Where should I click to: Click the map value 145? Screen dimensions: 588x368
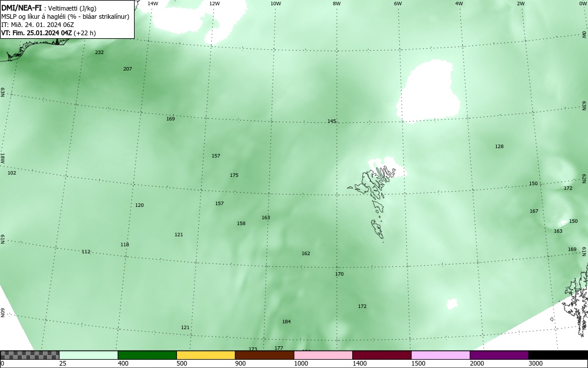coord(332,122)
